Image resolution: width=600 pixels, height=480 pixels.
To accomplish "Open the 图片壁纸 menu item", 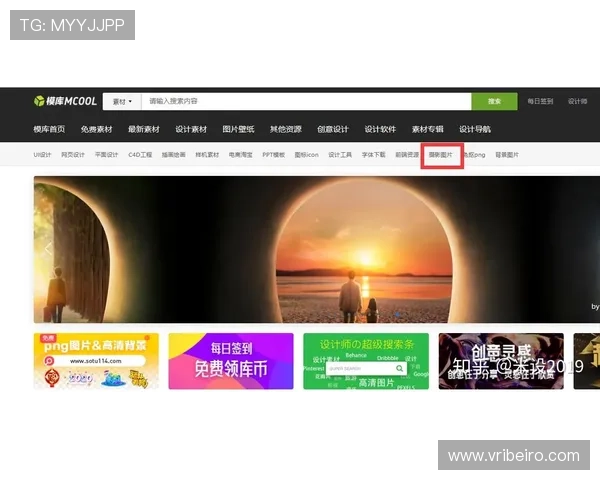I will pos(238,129).
